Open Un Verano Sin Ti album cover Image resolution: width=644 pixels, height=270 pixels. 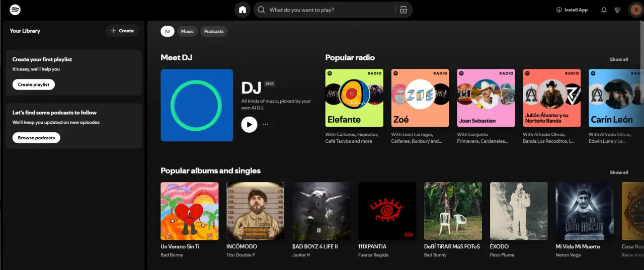pyautogui.click(x=190, y=211)
